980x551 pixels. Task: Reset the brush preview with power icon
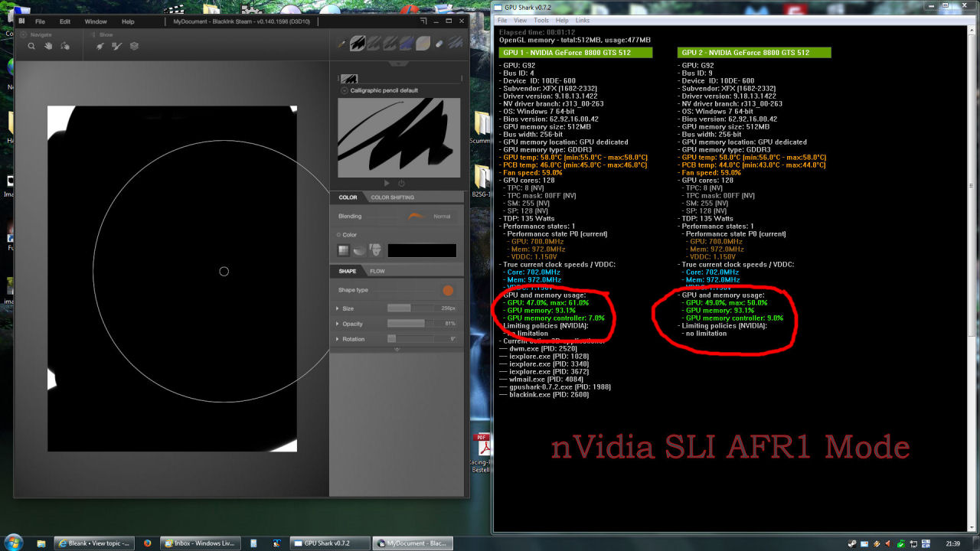(x=401, y=184)
